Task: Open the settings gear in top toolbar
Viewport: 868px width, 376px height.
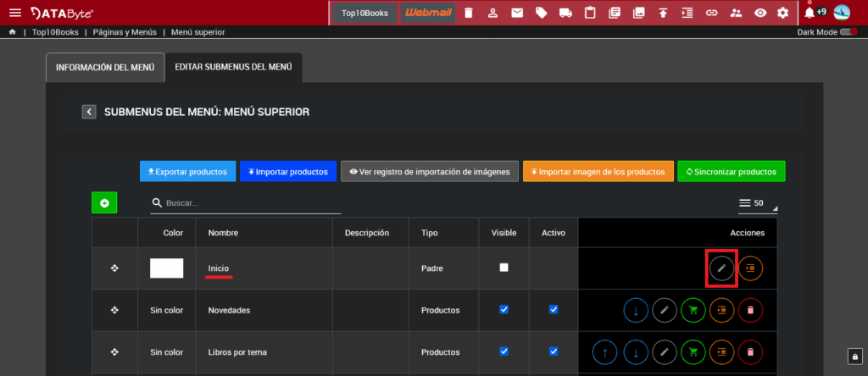Action: (x=782, y=13)
